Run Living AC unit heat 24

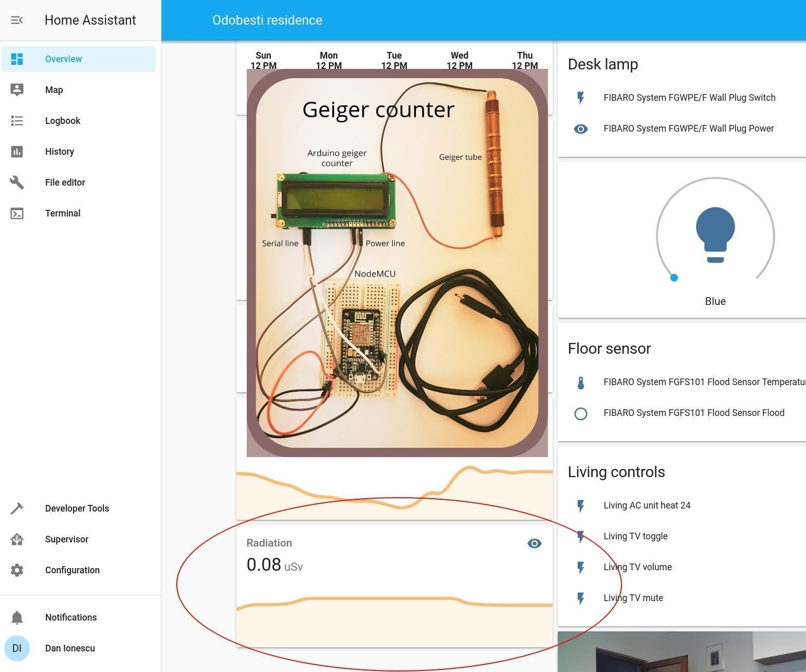647,505
